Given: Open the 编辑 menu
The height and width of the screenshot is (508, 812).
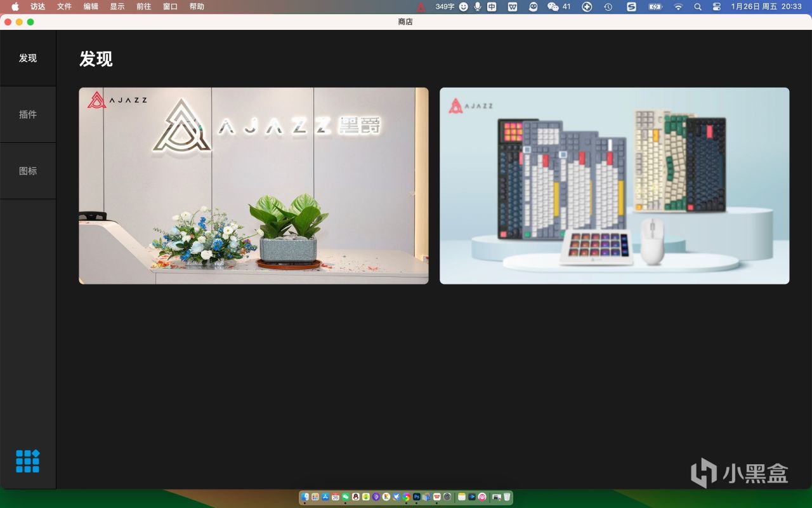Looking at the screenshot, I should coord(91,6).
